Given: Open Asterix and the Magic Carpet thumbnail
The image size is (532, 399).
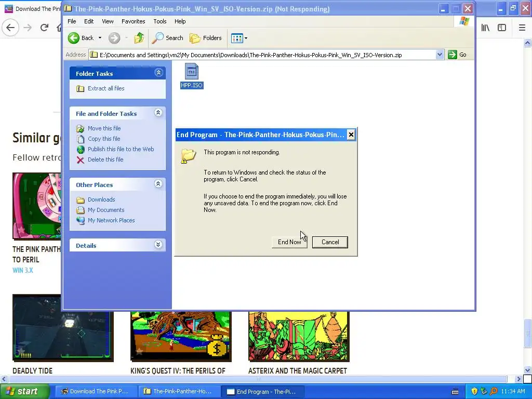Looking at the screenshot, I should coord(299,336).
